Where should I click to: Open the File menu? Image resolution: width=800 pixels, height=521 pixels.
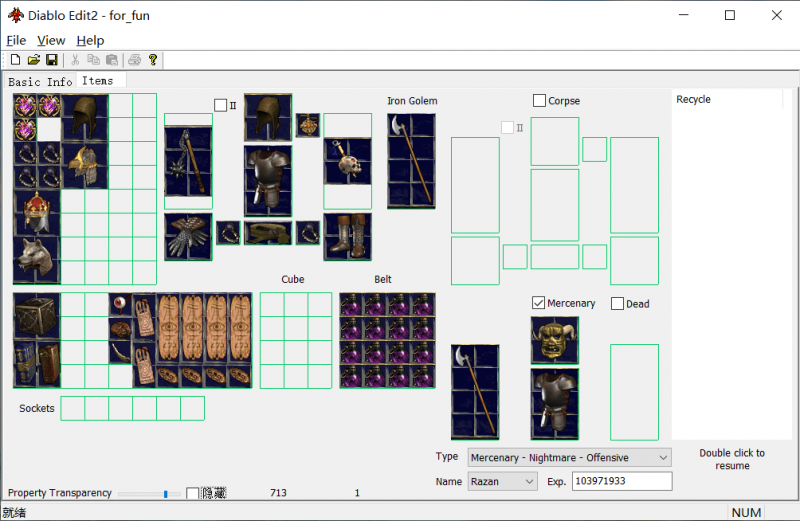(16, 40)
